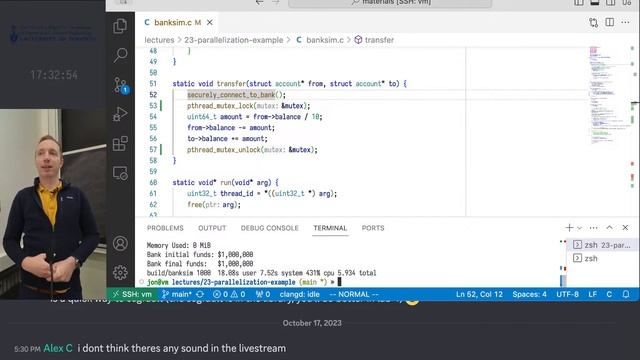Image resolution: width=640 pixels, height=360 pixels.
Task: Click the Synchronize Changes icon in status bar
Action: tap(200, 294)
